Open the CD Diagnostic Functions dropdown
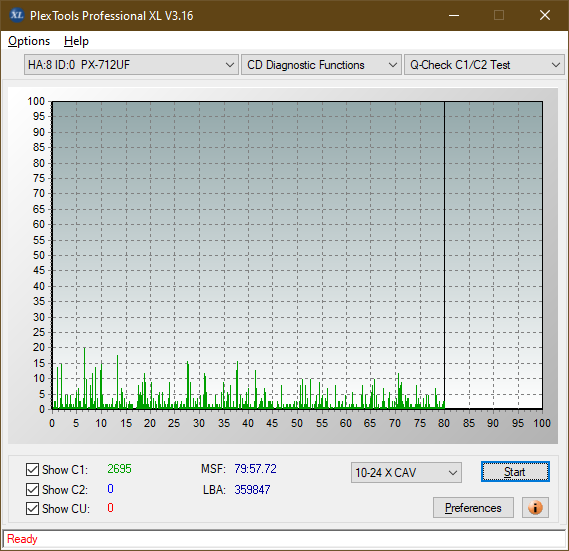569x551 pixels. (x=322, y=65)
